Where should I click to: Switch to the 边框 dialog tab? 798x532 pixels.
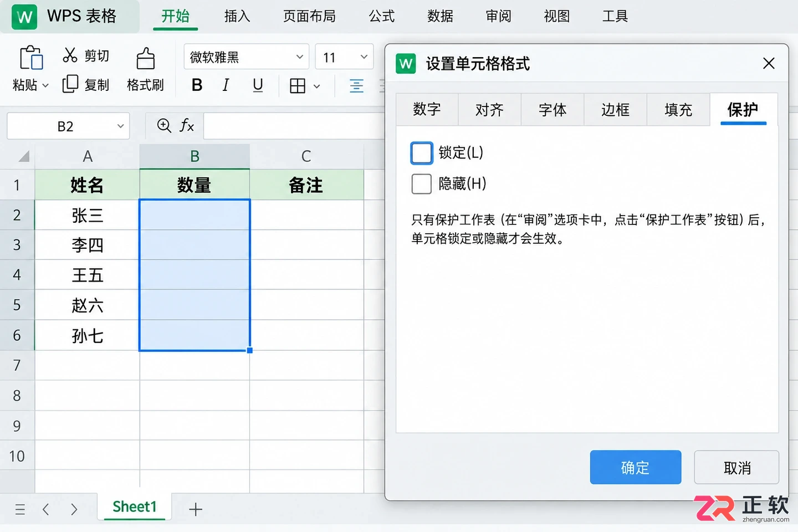click(615, 110)
